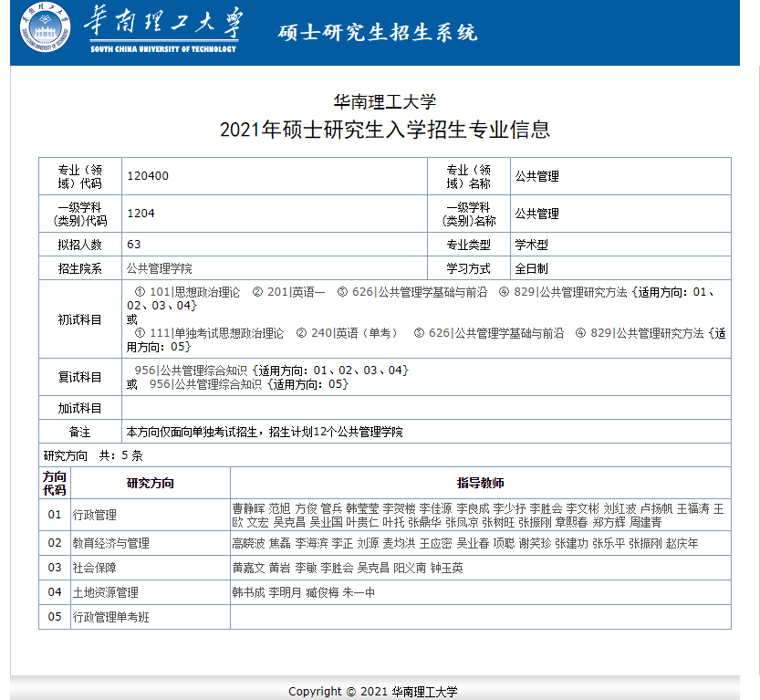The width and height of the screenshot is (760, 700).
Task: Select direction code 01
Action: [55, 515]
